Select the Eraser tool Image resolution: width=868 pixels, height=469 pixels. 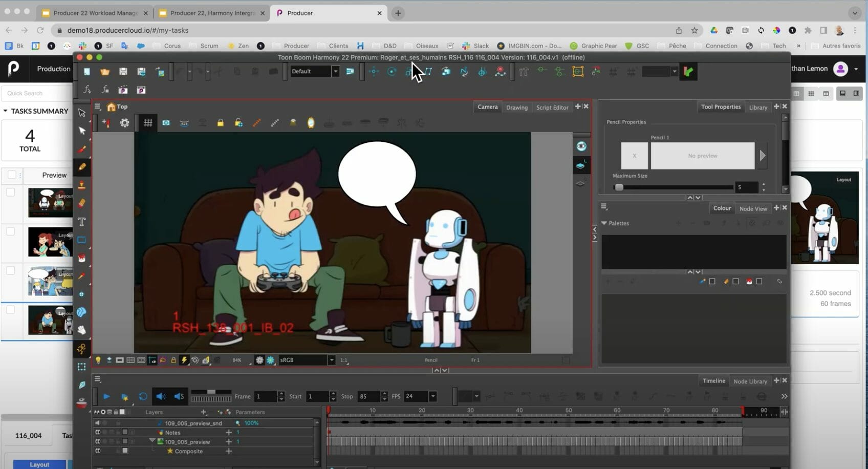point(82,203)
